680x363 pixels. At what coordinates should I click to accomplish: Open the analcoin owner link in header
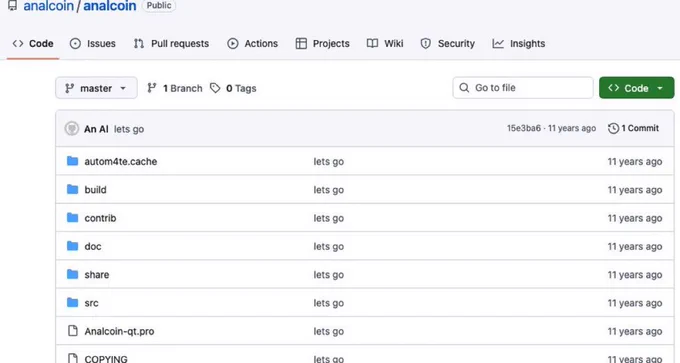49,6
